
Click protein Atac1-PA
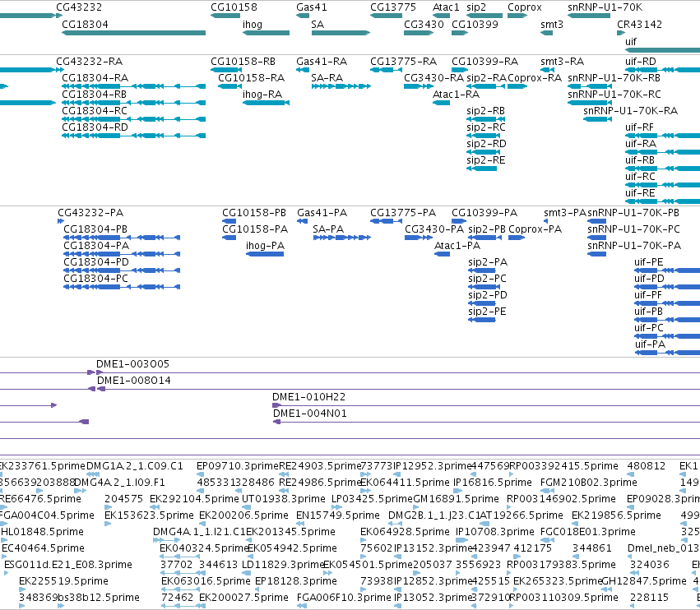click(x=442, y=254)
